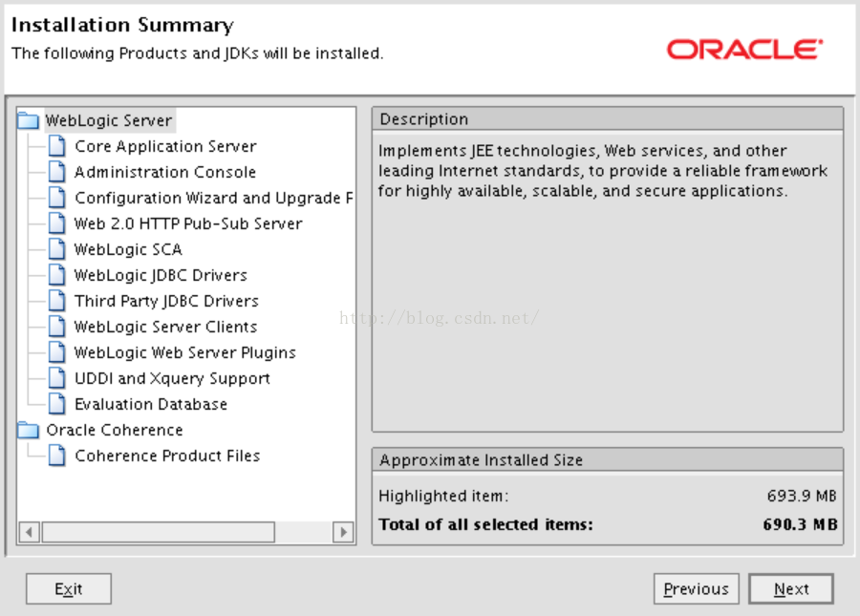The width and height of the screenshot is (860, 616).
Task: Select the Administration Console entry
Action: (x=165, y=172)
